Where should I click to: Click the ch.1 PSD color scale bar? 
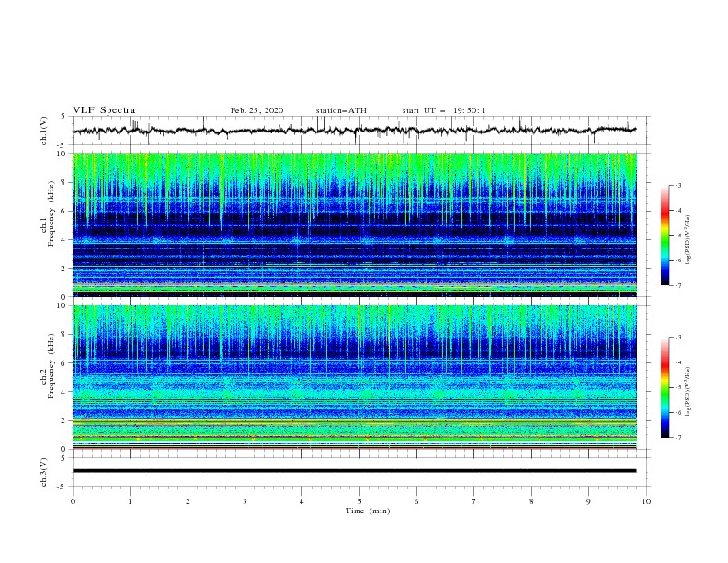(x=665, y=236)
